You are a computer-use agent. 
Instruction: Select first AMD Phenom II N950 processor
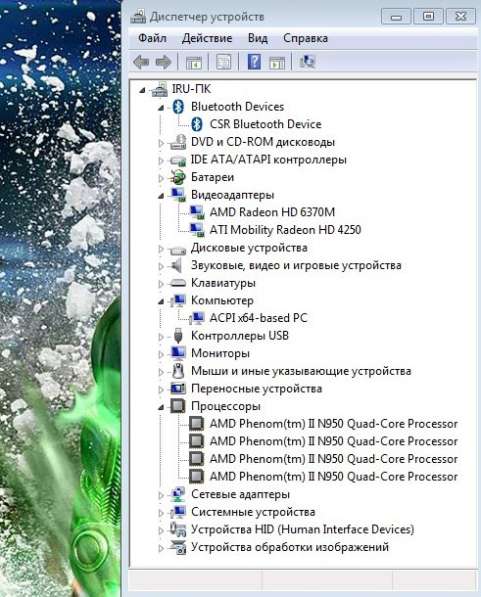pyautogui.click(x=334, y=424)
